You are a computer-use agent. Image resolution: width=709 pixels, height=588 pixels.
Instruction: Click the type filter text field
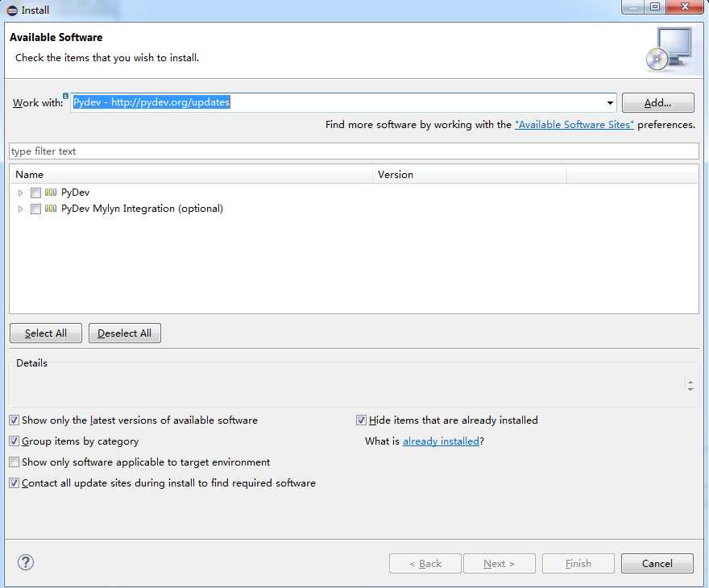[x=354, y=151]
